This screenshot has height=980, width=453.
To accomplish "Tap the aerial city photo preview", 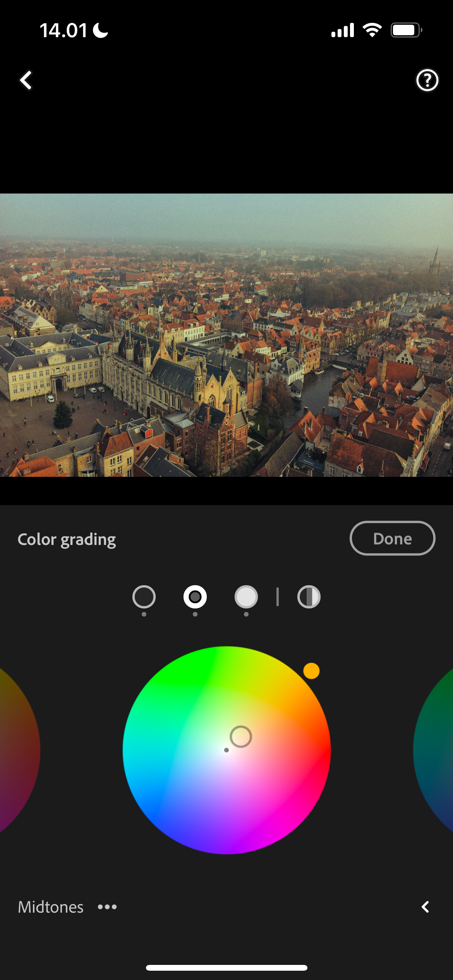I will 226,335.
